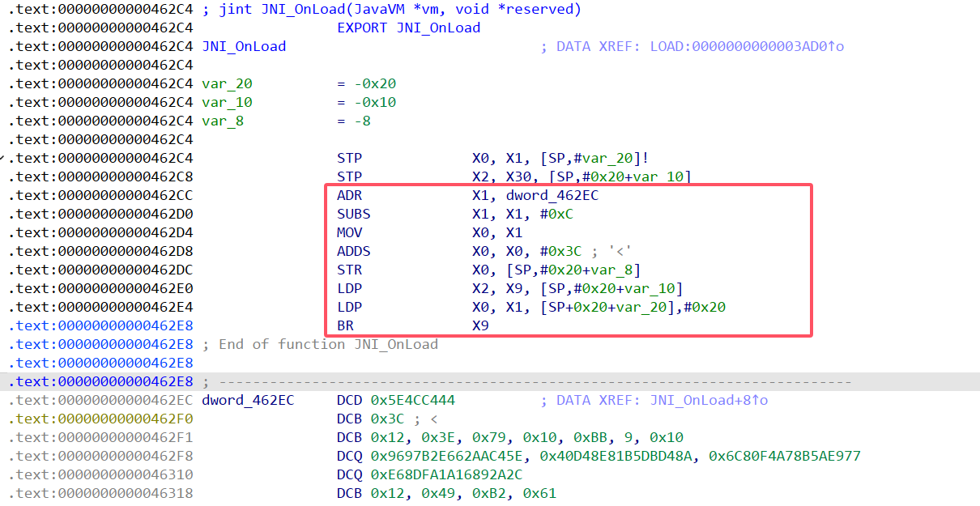The width and height of the screenshot is (980, 506).
Task: Click the LDP X0, X1 post-index instruction
Action: tap(530, 307)
